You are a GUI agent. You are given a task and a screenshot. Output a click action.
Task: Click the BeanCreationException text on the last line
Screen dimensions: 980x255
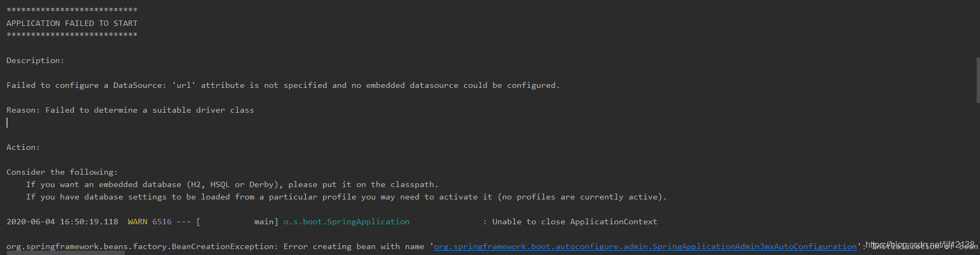(x=222, y=246)
